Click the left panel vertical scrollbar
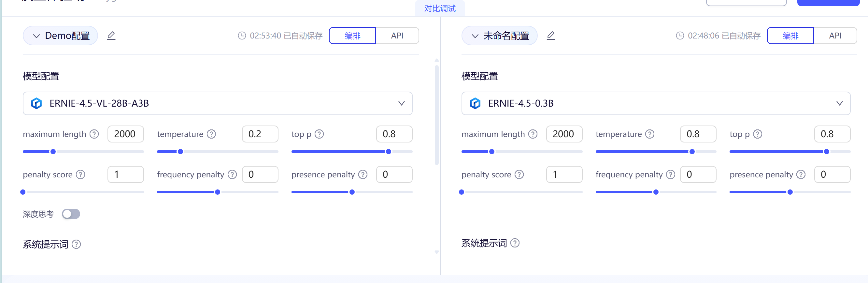 pyautogui.click(x=437, y=115)
